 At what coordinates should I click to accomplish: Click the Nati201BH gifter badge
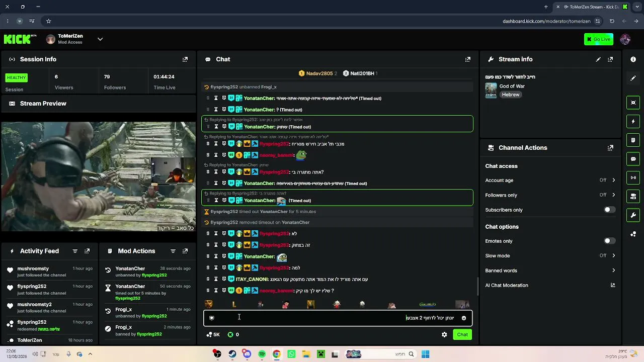360,73
